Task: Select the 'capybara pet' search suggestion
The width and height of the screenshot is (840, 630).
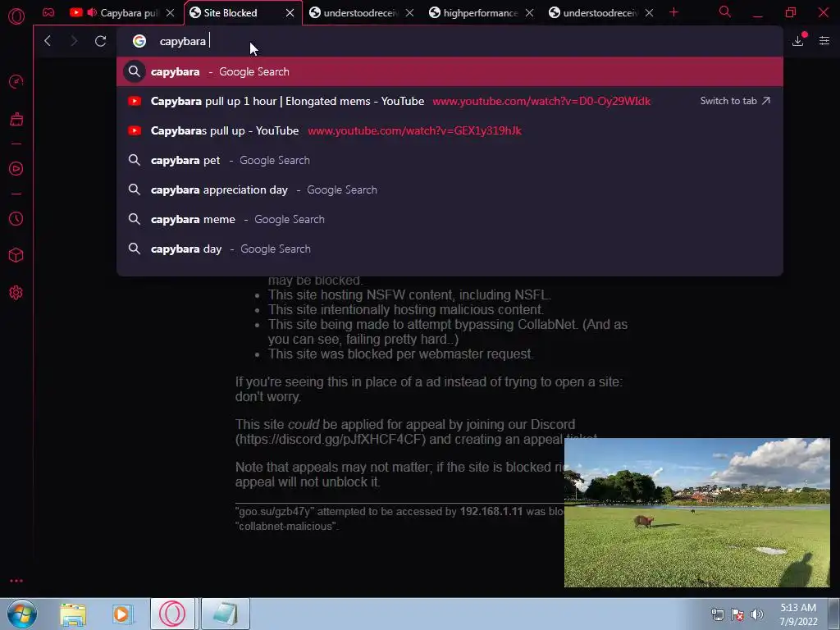Action: tap(450, 160)
